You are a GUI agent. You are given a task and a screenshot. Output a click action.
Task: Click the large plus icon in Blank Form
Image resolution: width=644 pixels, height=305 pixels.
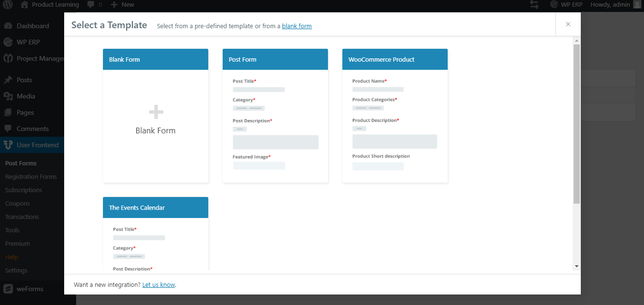156,112
